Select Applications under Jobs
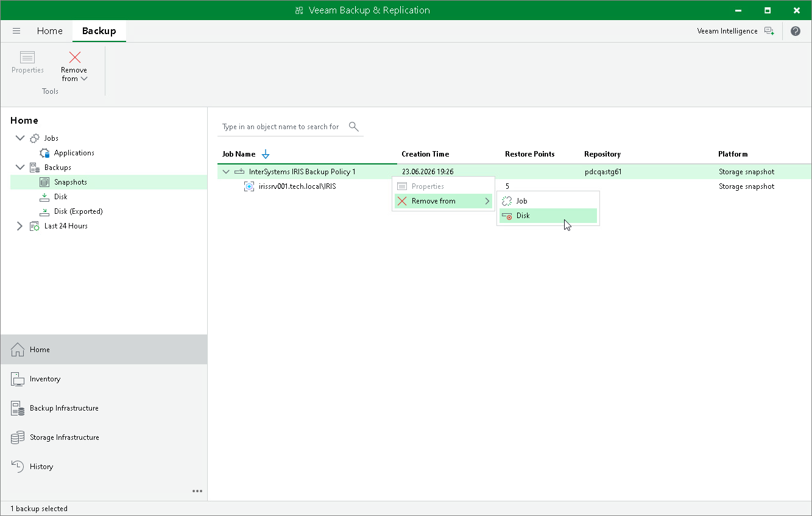Viewport: 812px width, 516px height. (x=74, y=153)
